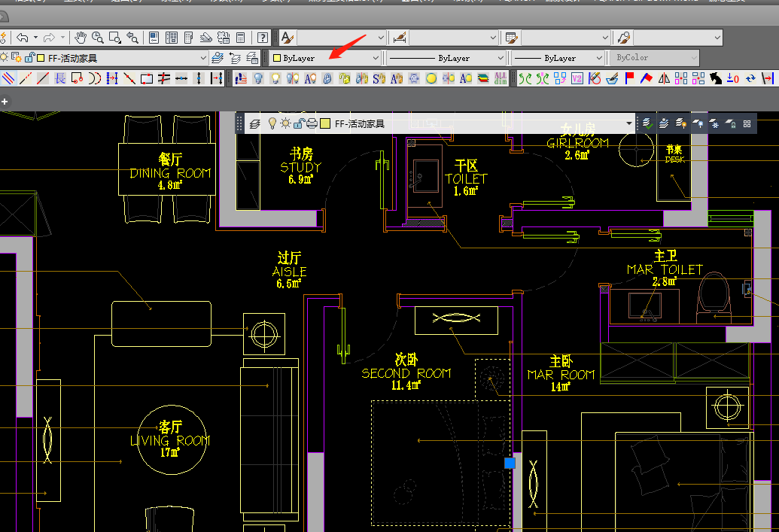The height and width of the screenshot is (532, 779).
Task: Open the undo history dropdown arrow
Action: click(x=35, y=38)
